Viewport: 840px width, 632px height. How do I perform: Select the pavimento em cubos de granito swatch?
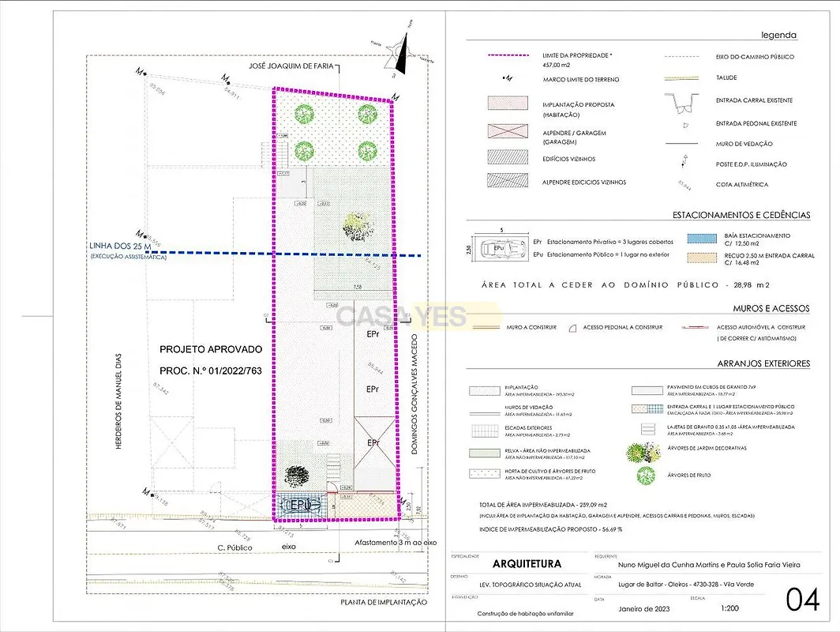click(x=647, y=390)
